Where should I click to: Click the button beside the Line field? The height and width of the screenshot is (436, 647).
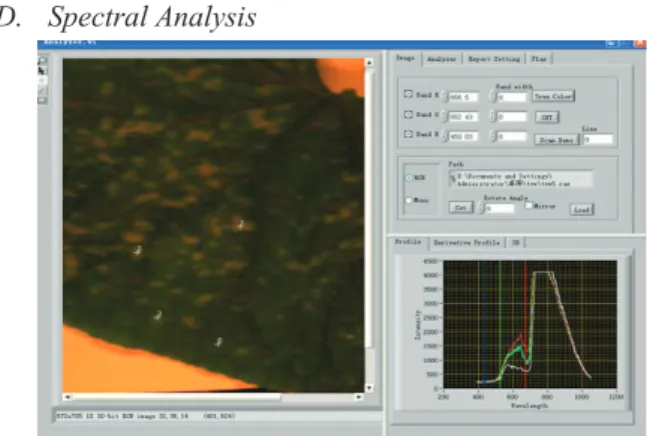pos(557,140)
